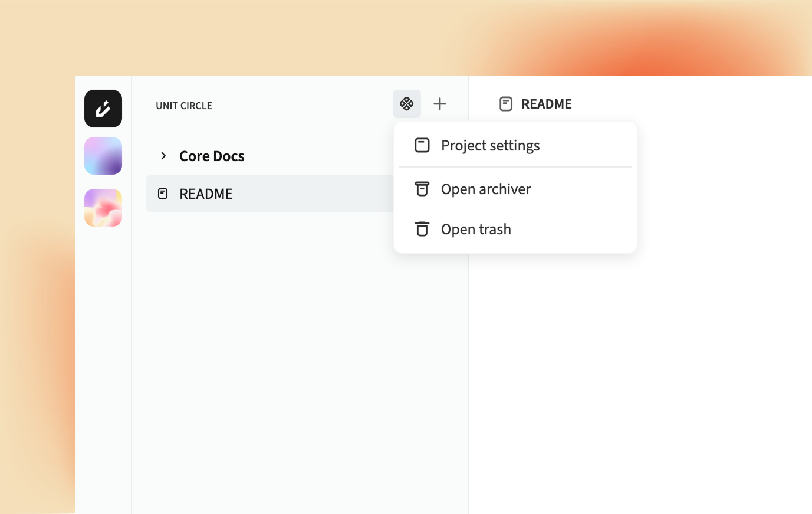Open the black pen-logo workspace icon

pyautogui.click(x=103, y=109)
